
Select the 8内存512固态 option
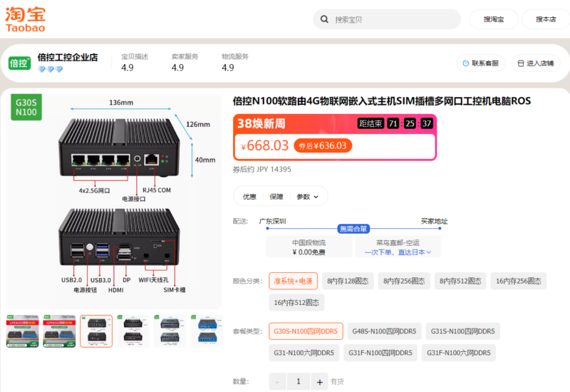[x=460, y=281]
